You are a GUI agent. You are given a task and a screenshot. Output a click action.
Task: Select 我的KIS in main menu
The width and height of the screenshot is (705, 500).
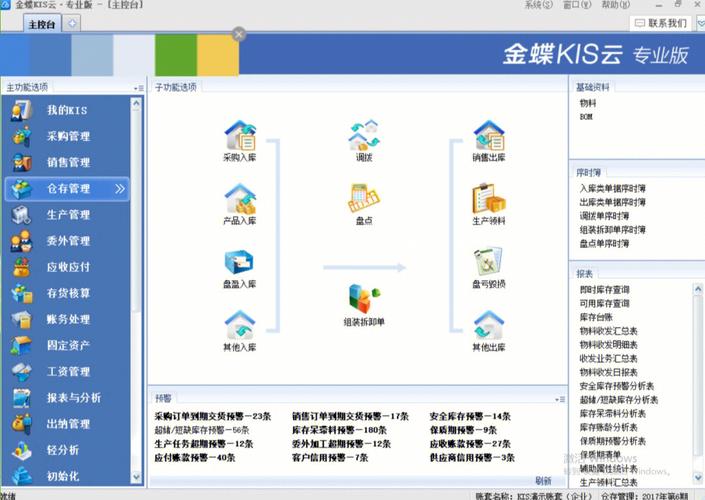pos(67,110)
